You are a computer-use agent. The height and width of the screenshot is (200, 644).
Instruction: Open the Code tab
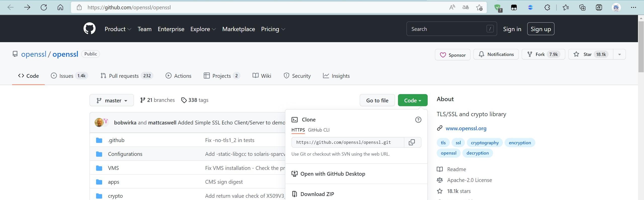pyautogui.click(x=28, y=76)
